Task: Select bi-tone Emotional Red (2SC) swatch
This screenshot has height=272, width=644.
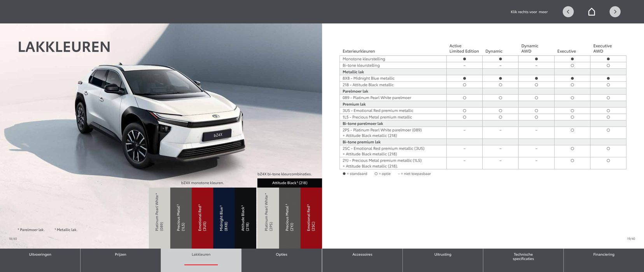Action: pyautogui.click(x=311, y=218)
